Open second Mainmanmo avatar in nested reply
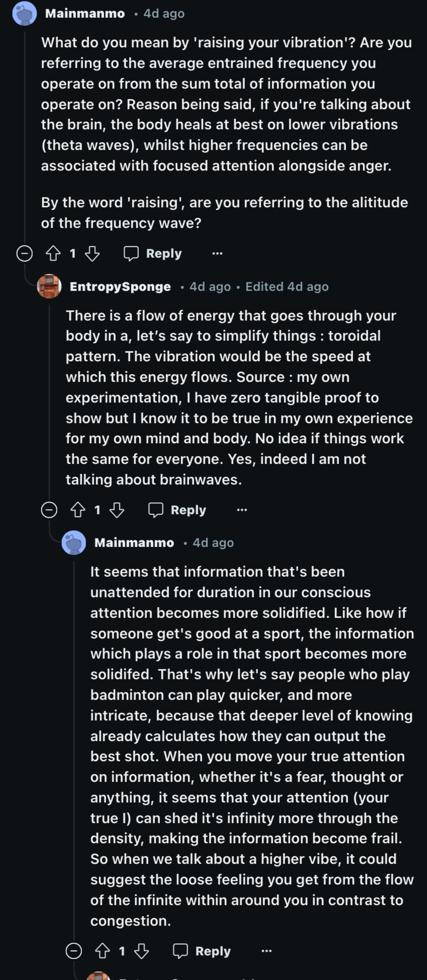 point(74,543)
